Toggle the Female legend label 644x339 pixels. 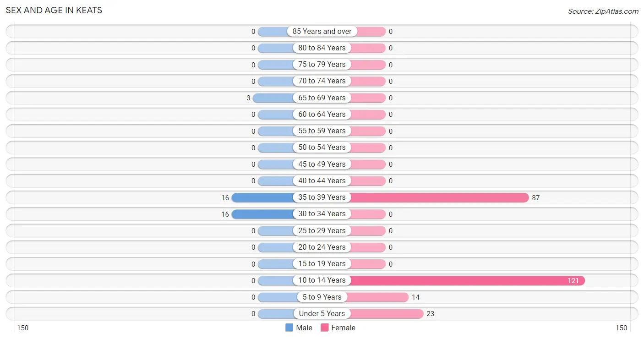coord(344,328)
